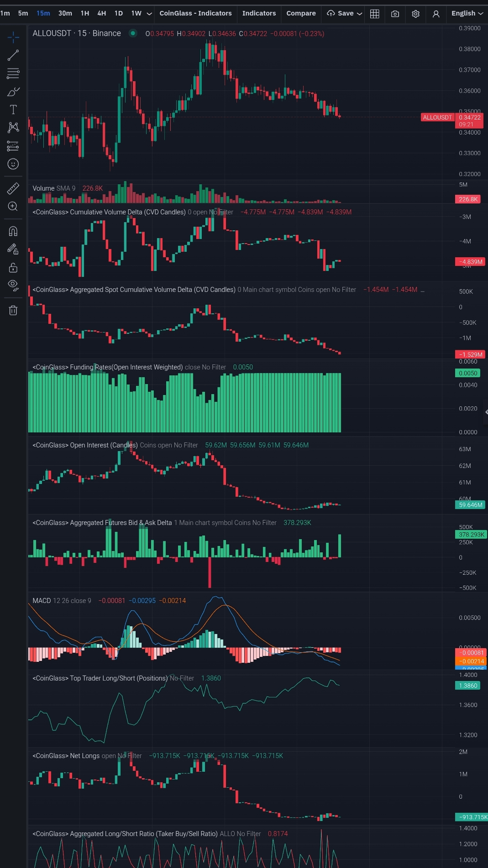
Task: Switch to 5m timeframe
Action: point(23,13)
